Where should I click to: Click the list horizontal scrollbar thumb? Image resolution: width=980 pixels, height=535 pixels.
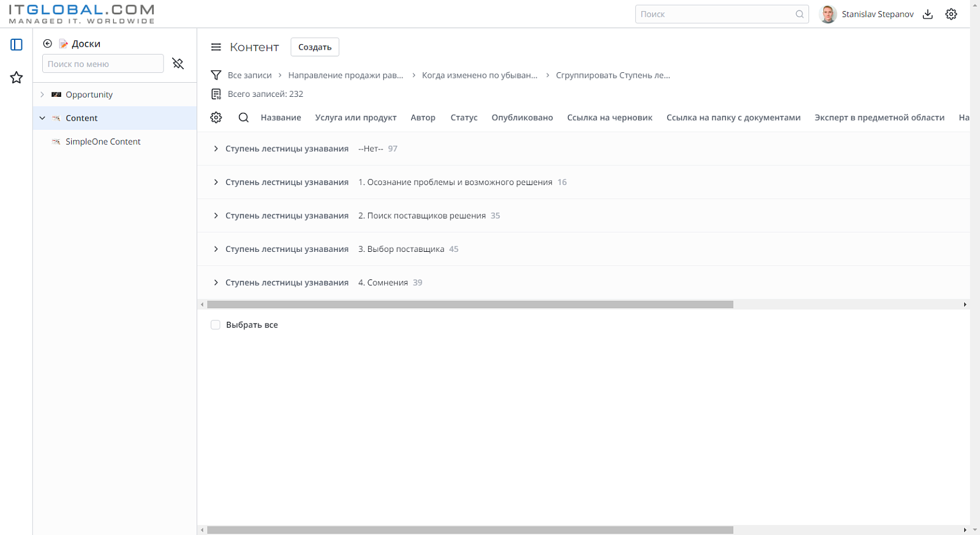tap(470, 305)
